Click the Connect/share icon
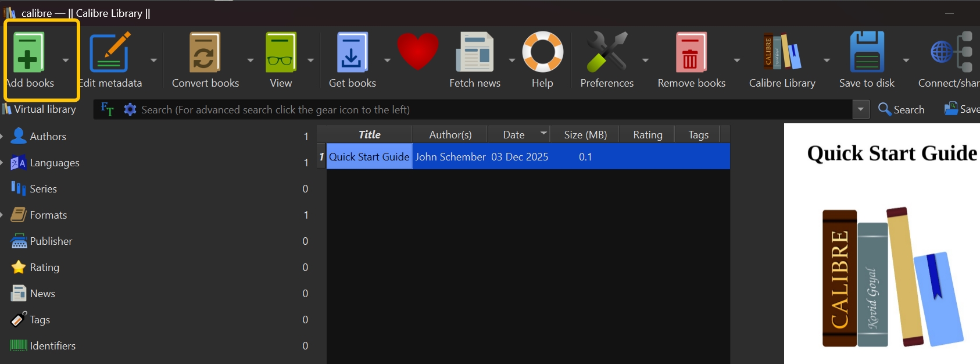The width and height of the screenshot is (980, 364). pos(952,53)
